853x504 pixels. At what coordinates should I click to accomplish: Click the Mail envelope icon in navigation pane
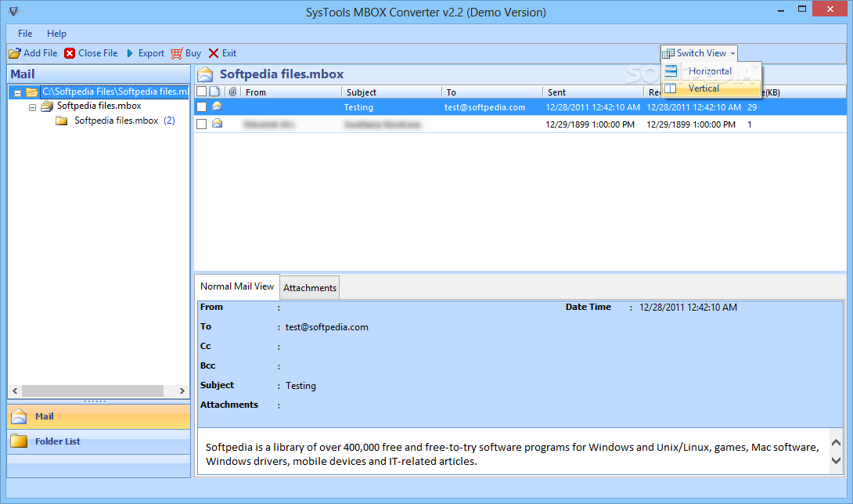[19, 416]
